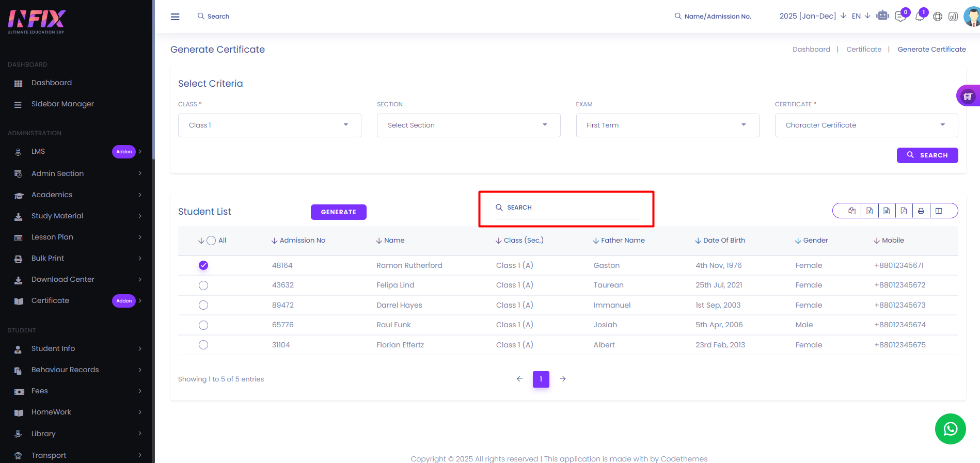This screenshot has width=980, height=463.
Task: Toggle the hamburger sidebar menu icon
Action: point(175,17)
